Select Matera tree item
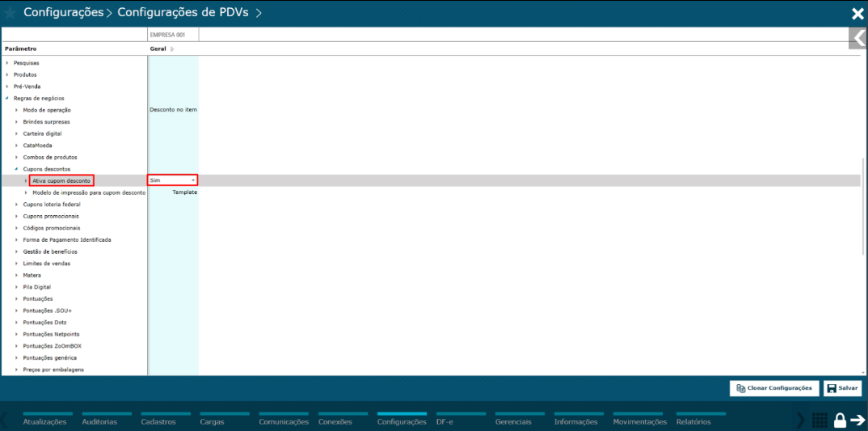The width and height of the screenshot is (868, 431). 32,275
